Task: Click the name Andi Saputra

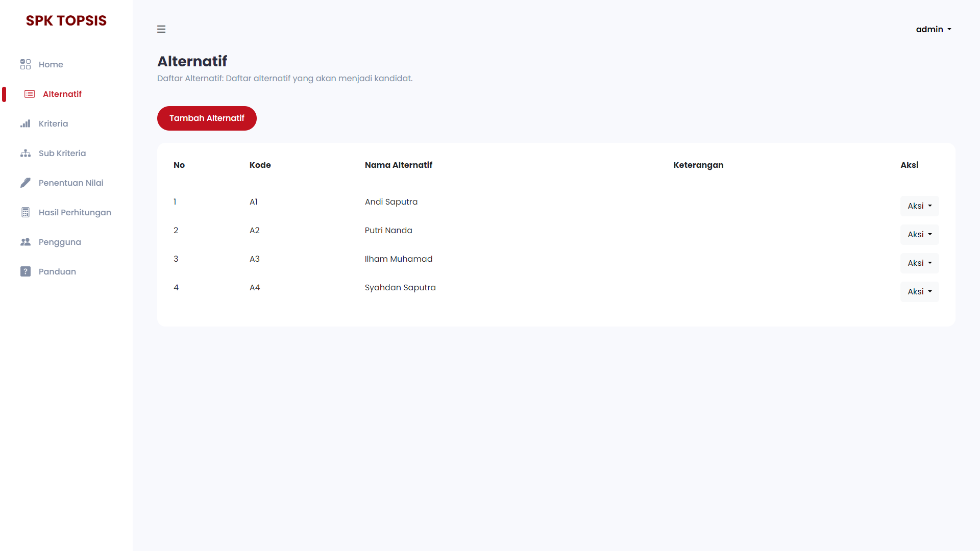Action: pos(391,202)
